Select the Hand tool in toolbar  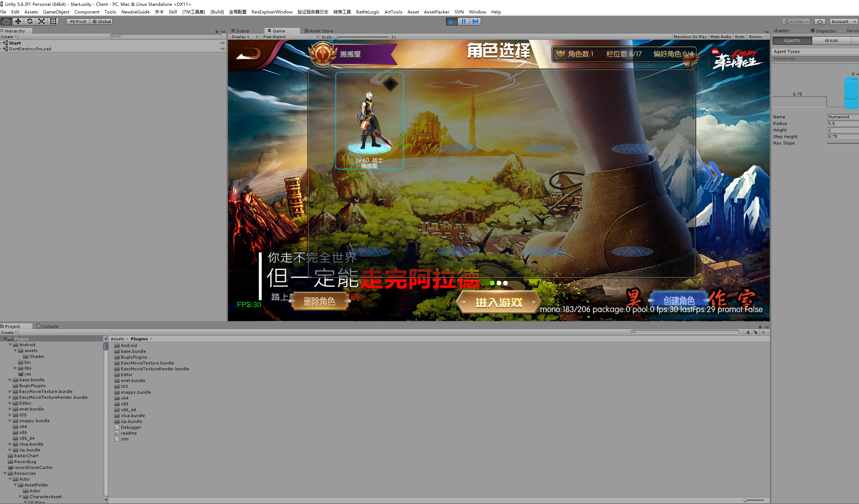coord(6,22)
